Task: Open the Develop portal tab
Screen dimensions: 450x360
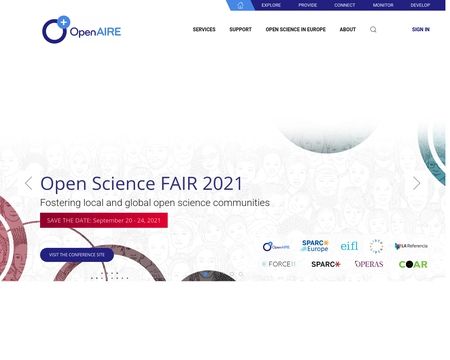Action: coord(420,5)
